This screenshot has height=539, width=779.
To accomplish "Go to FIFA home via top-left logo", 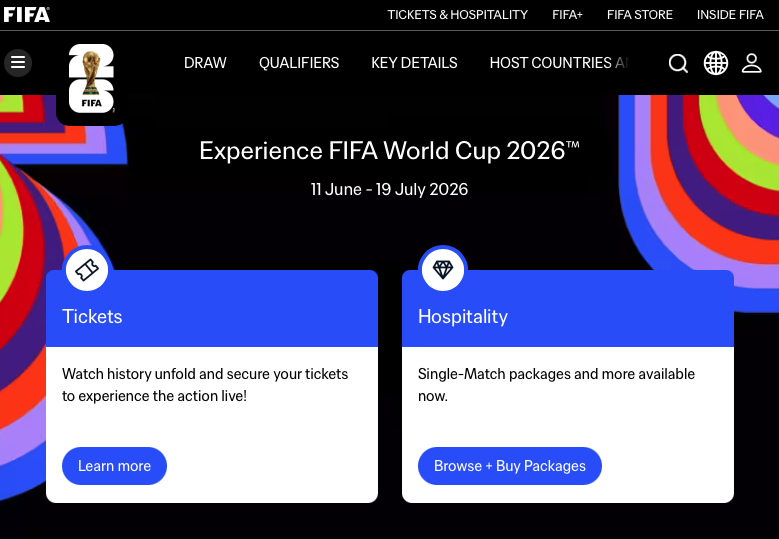I will [x=26, y=14].
